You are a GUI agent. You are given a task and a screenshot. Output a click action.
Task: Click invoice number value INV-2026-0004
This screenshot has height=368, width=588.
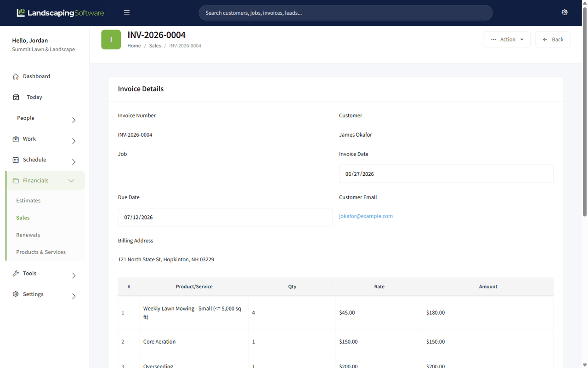[135, 135]
